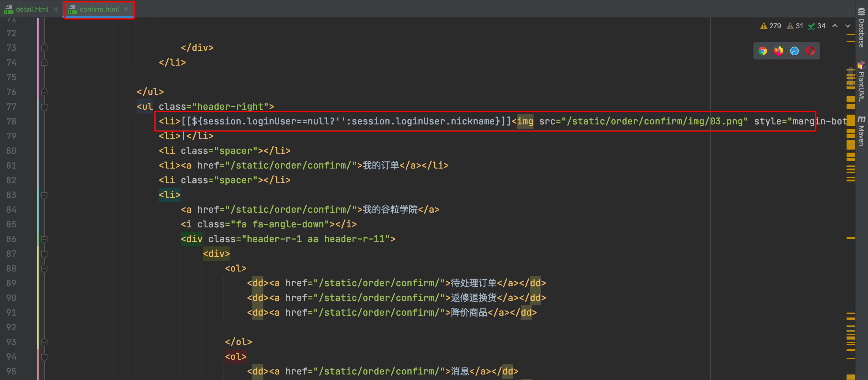The height and width of the screenshot is (380, 868).
Task: Switch to detail.html tab
Action: click(x=32, y=9)
